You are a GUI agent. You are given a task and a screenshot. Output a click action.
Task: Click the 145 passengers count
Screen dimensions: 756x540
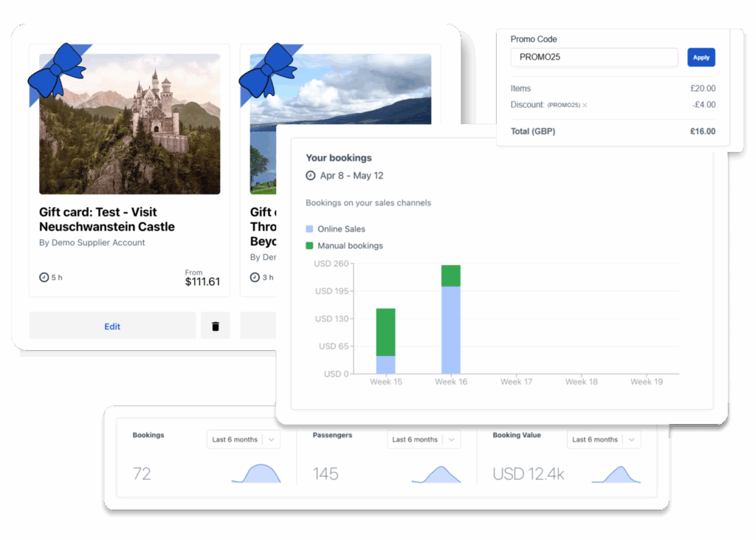coord(326,474)
